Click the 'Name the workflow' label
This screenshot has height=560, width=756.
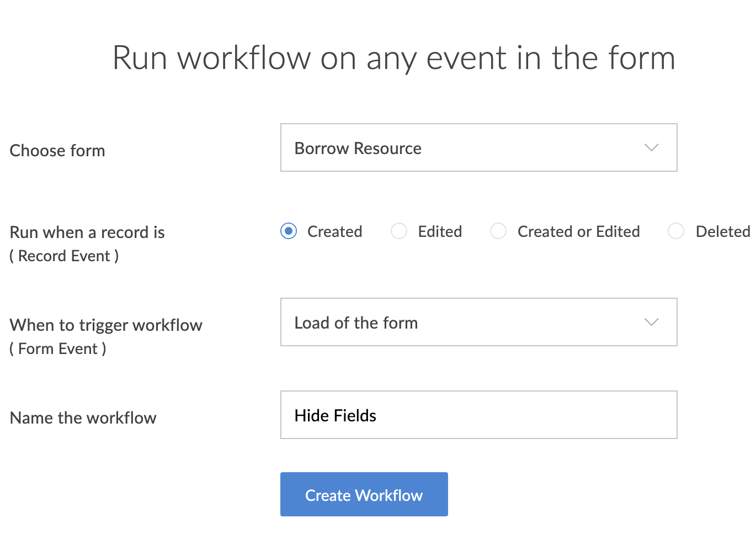pos(83,418)
